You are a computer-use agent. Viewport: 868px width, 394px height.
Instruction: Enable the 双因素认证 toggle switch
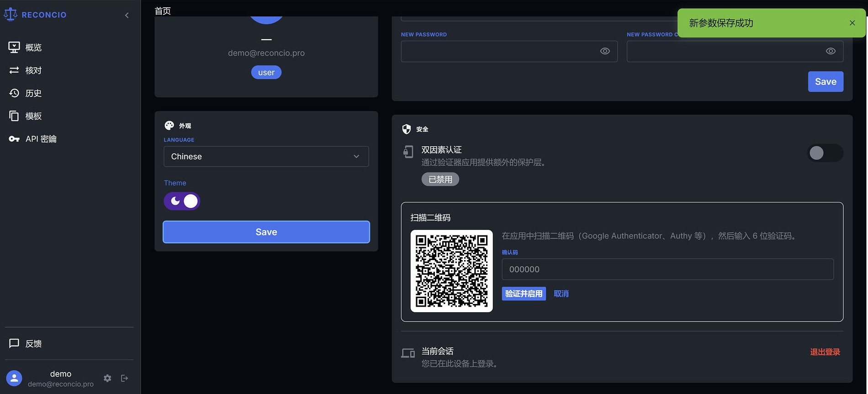825,153
